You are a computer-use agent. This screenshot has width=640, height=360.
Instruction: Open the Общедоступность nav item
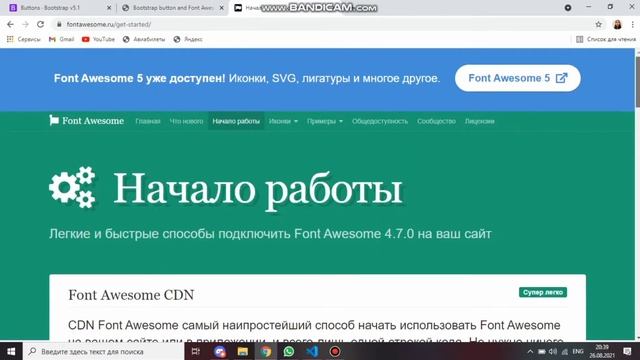pyautogui.click(x=380, y=121)
